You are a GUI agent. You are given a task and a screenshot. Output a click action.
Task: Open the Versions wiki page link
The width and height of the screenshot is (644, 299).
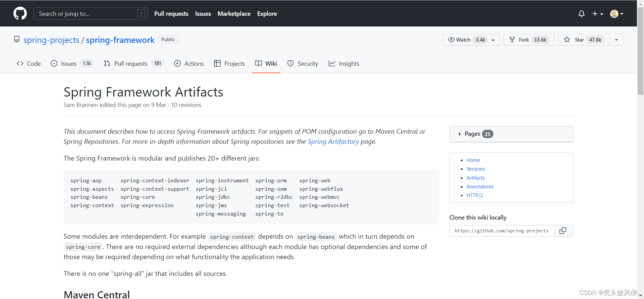476,169
